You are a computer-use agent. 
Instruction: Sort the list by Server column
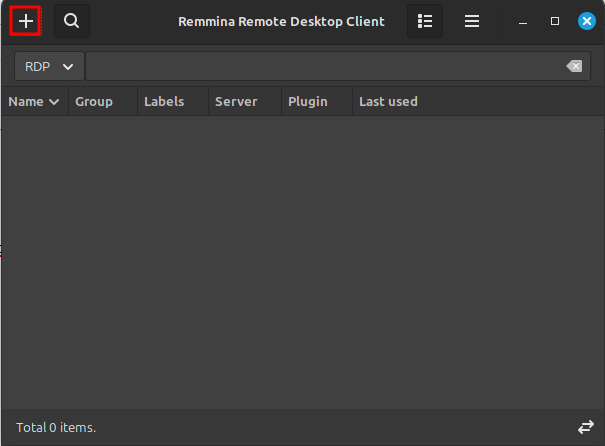[236, 101]
